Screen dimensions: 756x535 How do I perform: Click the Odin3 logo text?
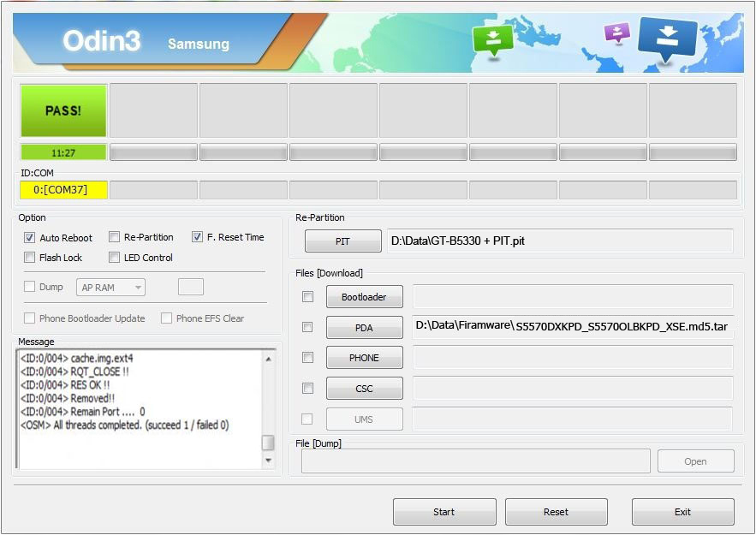(x=102, y=40)
